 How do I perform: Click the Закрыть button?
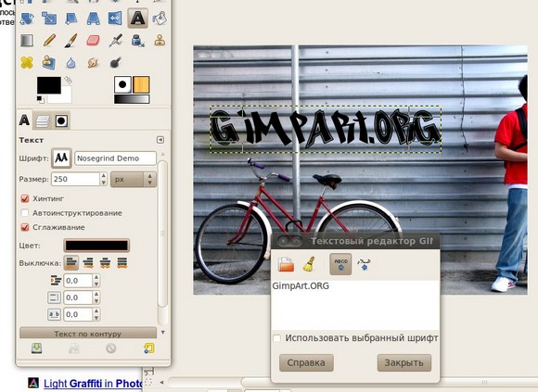[x=404, y=362]
